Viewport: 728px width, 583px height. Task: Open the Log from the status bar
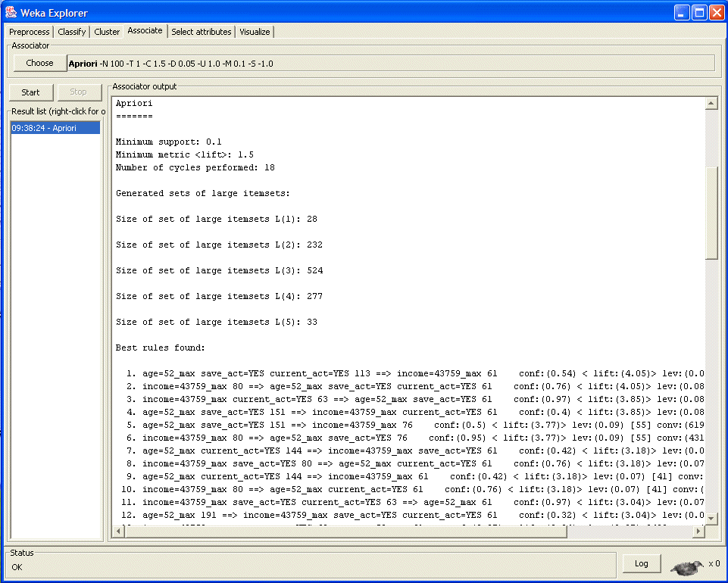[x=641, y=564]
